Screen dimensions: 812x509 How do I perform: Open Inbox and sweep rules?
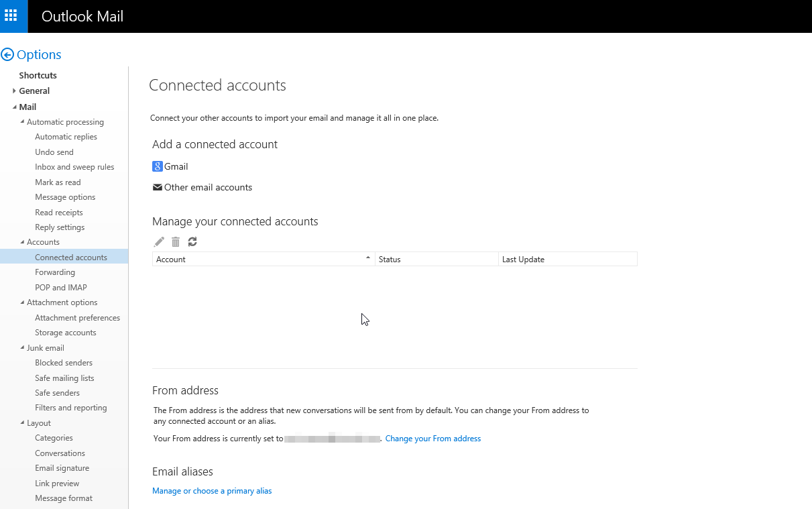(74, 167)
